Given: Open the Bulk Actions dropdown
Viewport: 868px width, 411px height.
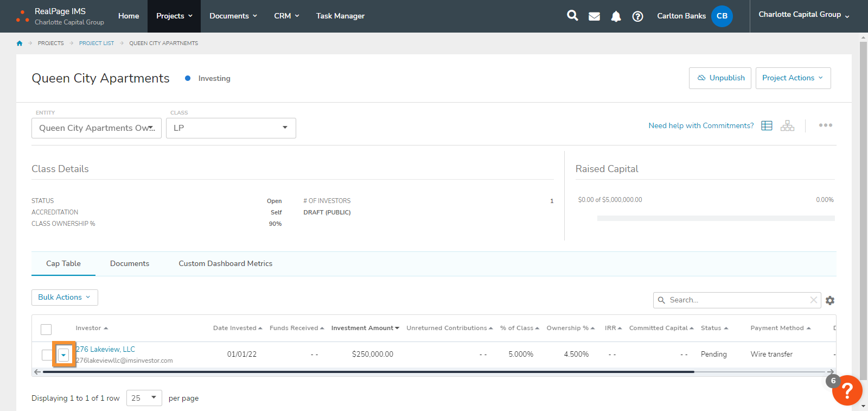Looking at the screenshot, I should [x=65, y=298].
